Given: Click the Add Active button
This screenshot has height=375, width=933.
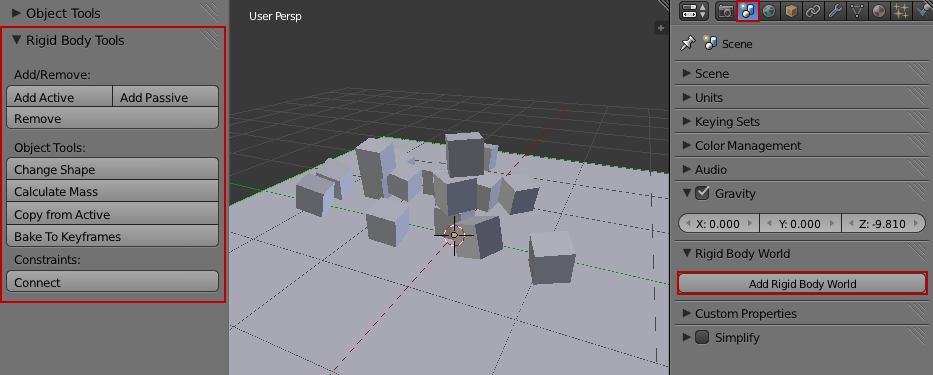Looking at the screenshot, I should pos(59,96).
